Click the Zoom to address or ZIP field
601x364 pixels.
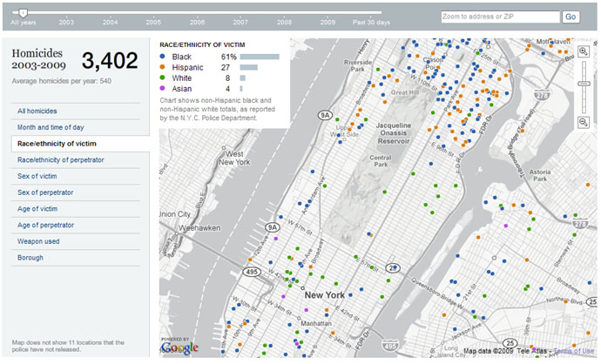[x=499, y=17]
